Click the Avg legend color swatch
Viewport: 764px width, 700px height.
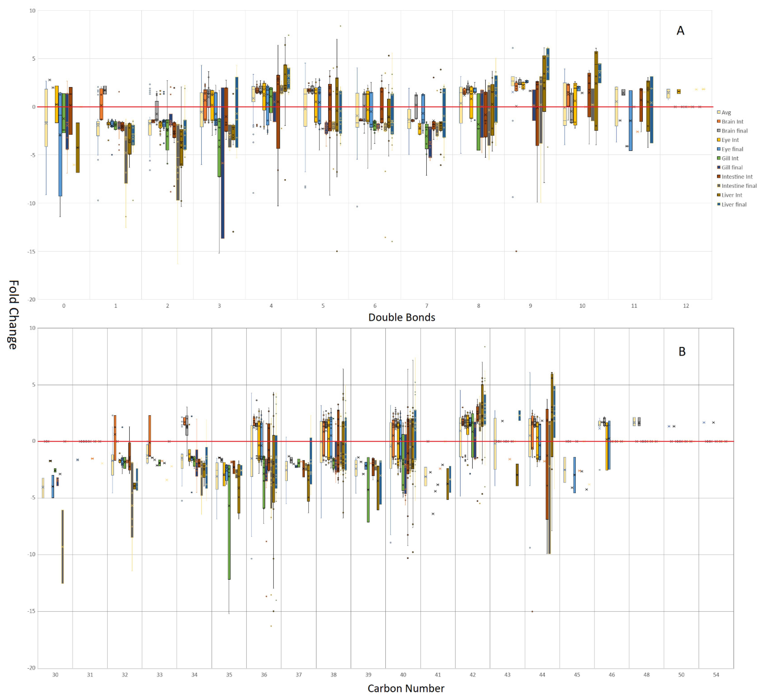[x=718, y=112]
